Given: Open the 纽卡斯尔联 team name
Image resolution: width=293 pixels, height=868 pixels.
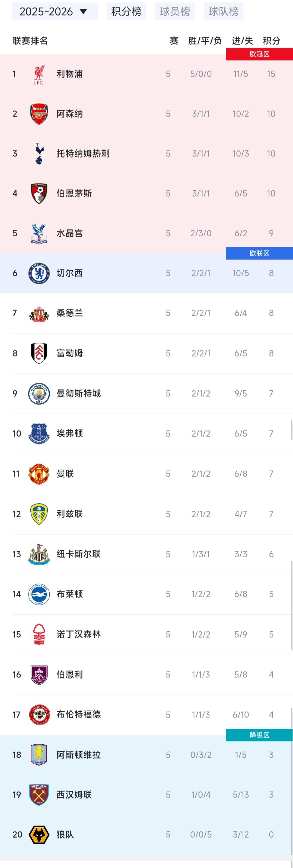Looking at the screenshot, I should click(79, 554).
